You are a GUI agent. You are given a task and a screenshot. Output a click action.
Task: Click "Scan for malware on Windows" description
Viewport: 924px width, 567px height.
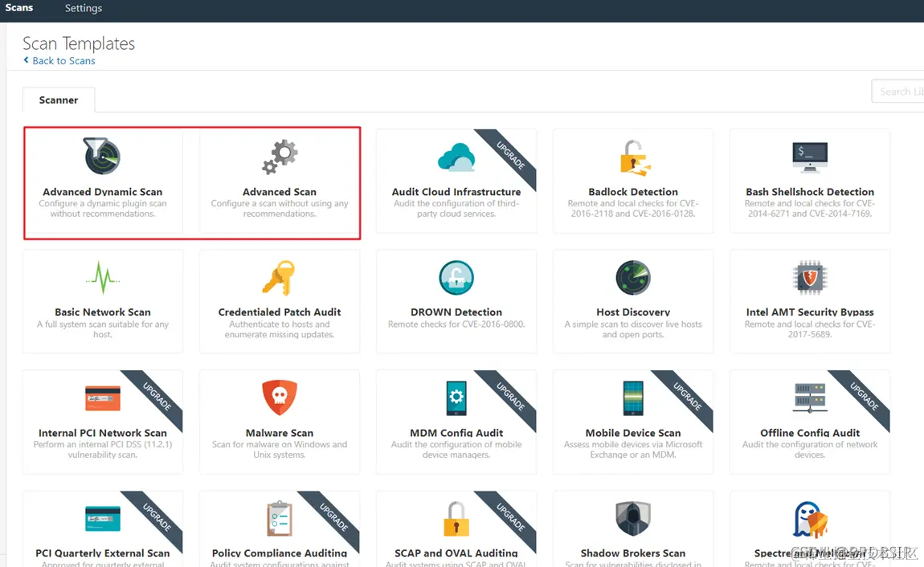[280, 450]
